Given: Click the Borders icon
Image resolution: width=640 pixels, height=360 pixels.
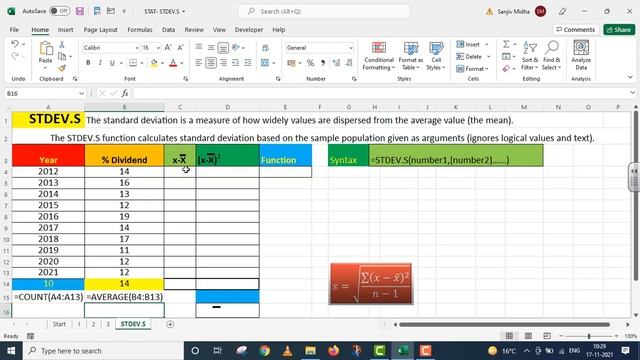Looking at the screenshot, I should (133, 63).
